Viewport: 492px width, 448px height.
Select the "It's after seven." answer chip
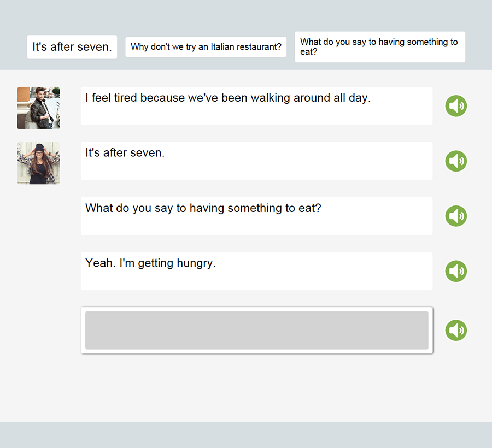(72, 47)
